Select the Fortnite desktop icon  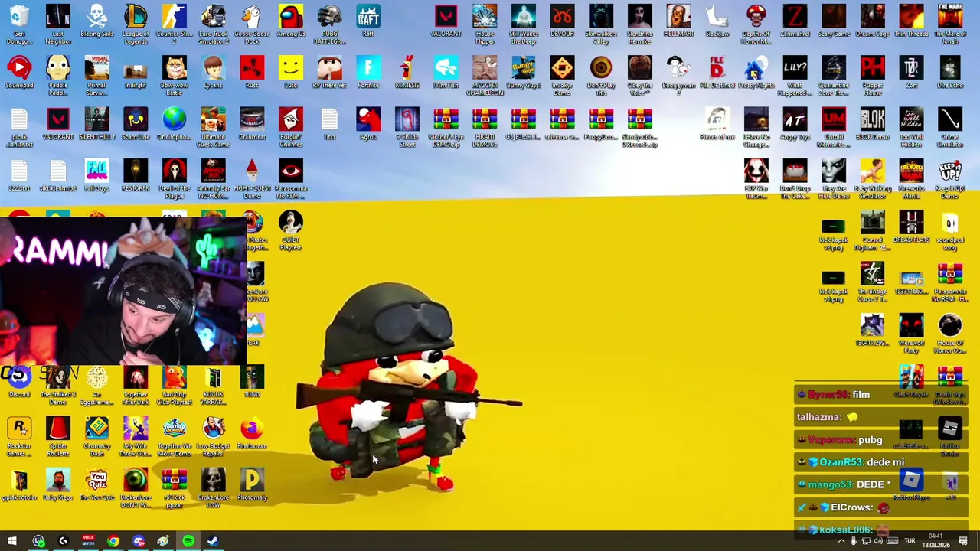click(368, 73)
